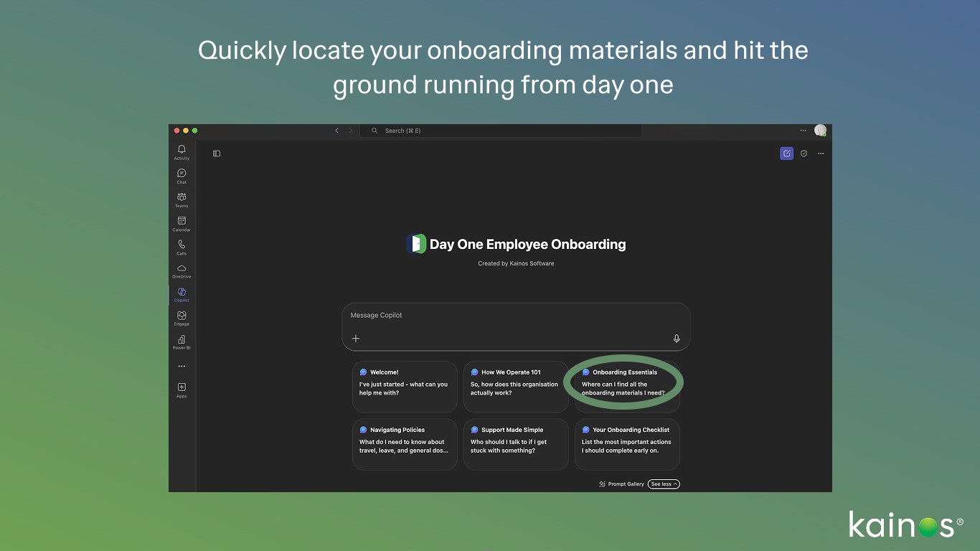Click the microphone icon in message box
This screenshot has height=551, width=980.
click(x=677, y=339)
